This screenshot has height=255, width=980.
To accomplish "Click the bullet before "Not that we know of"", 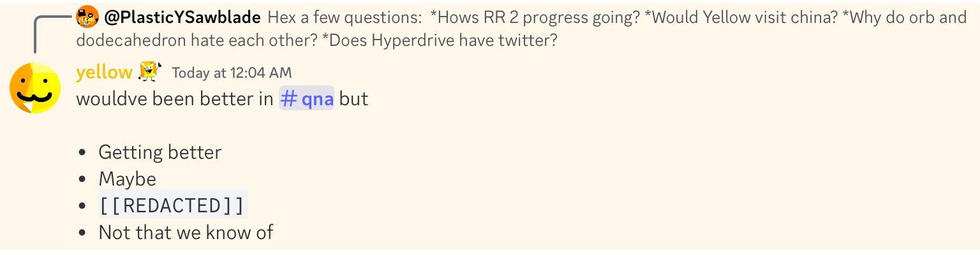I will tap(82, 233).
